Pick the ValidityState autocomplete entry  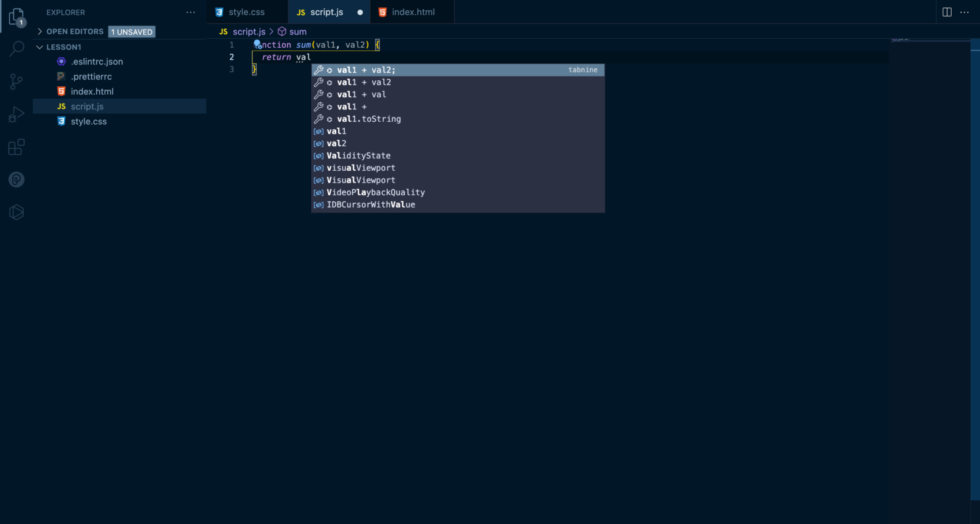click(358, 156)
